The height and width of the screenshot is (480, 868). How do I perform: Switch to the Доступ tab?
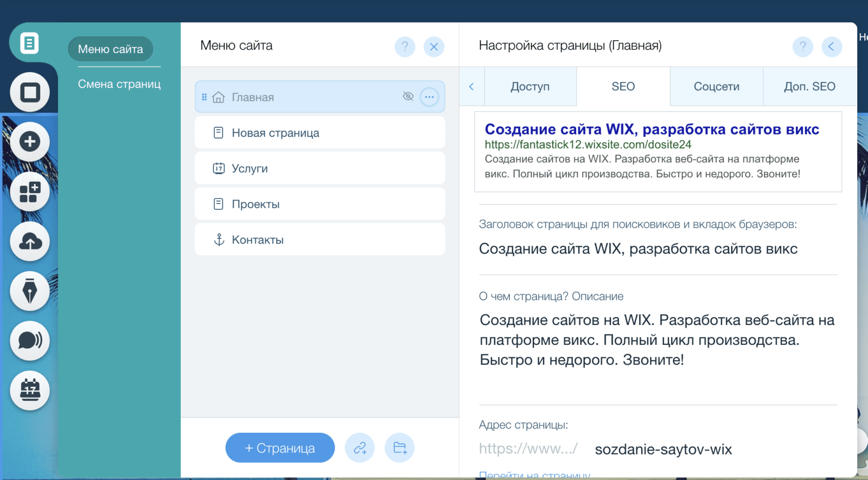click(x=530, y=87)
